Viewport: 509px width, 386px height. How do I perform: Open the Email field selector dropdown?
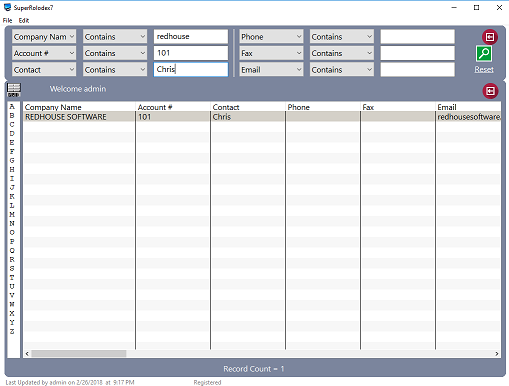pos(271,70)
